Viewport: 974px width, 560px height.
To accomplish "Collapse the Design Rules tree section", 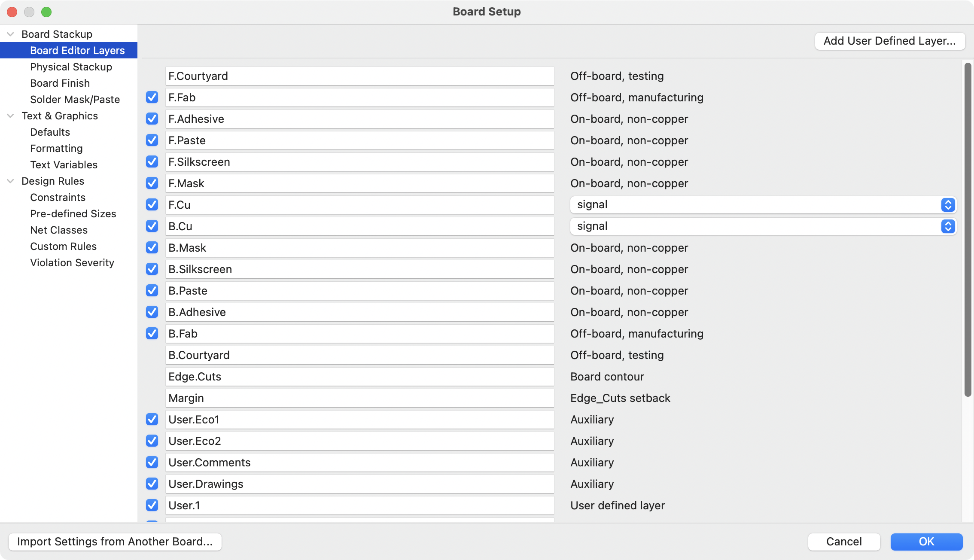I will 9,181.
